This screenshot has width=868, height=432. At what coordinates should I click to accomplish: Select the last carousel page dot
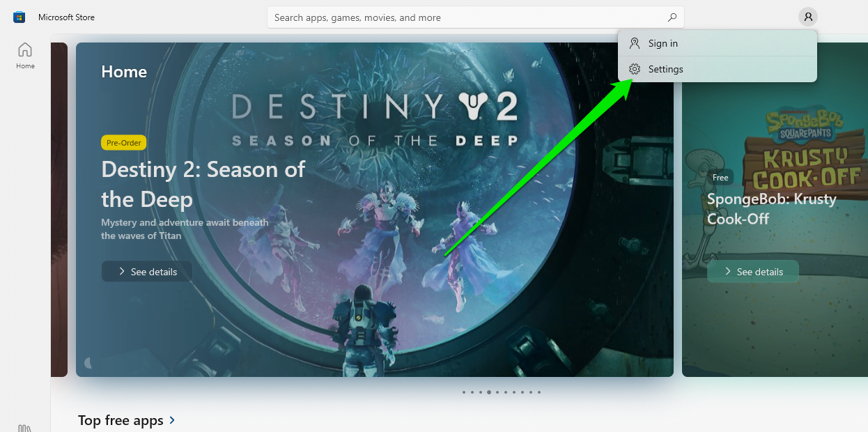[x=539, y=392]
